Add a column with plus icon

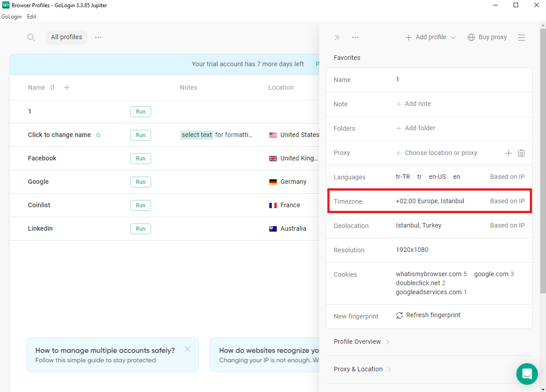point(67,87)
